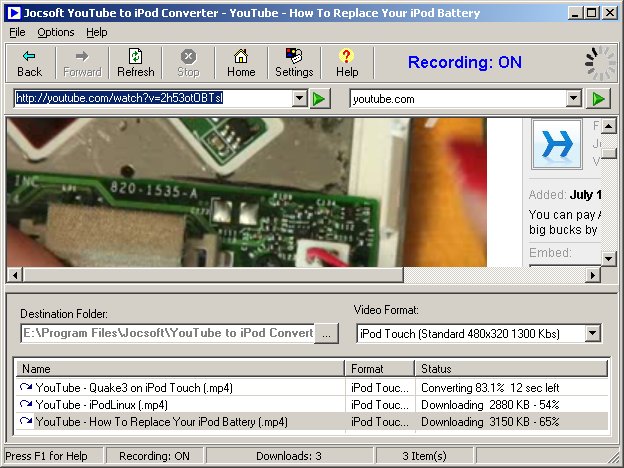Click the browser's horizontal scrollbar thumb
Viewport: 624px width, 468px height.
click(x=213, y=275)
